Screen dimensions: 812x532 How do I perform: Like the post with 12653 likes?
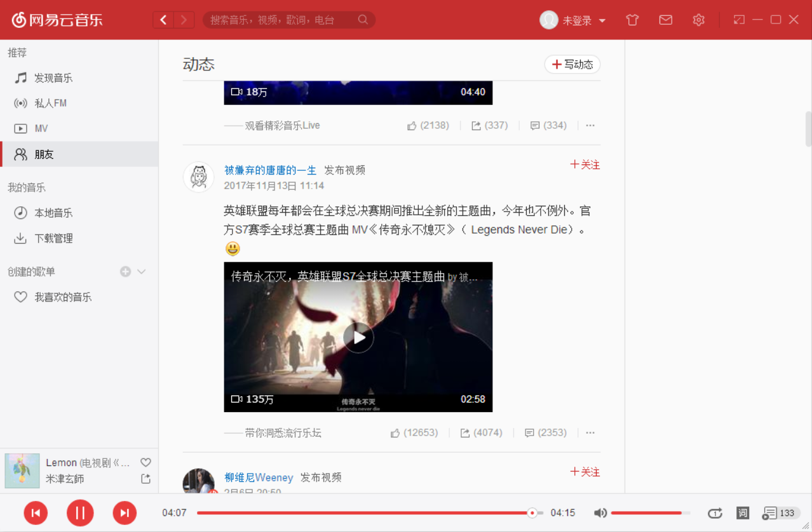414,433
